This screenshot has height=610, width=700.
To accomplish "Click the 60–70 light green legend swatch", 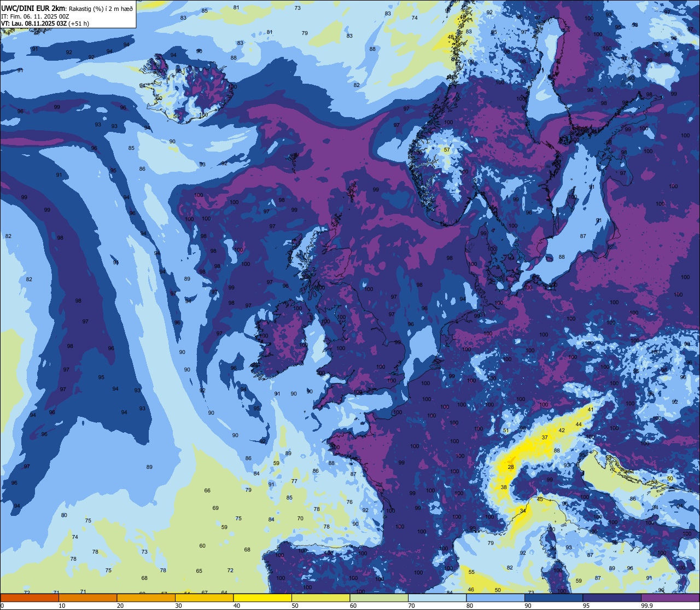I will tap(379, 597).
